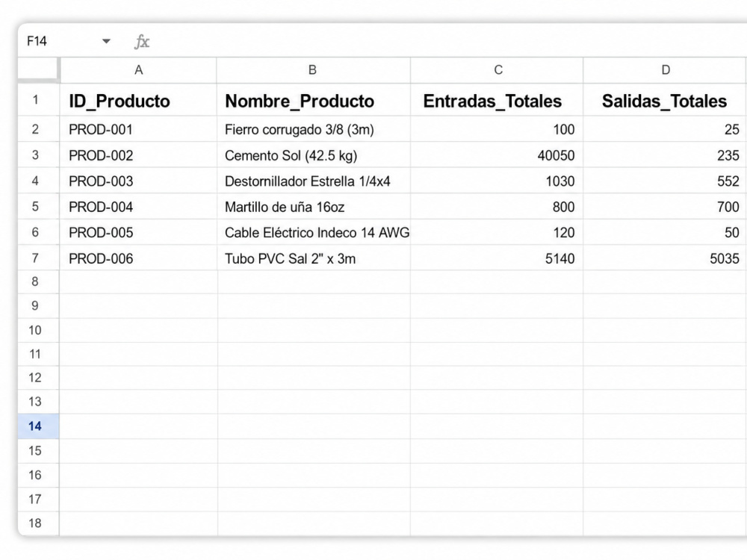Select row 5 header
Image resolution: width=747 pixels, height=560 pixels.
(38, 206)
